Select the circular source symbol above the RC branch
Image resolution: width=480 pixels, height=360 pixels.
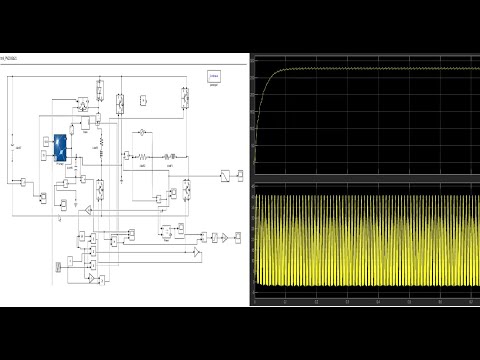pos(142,132)
